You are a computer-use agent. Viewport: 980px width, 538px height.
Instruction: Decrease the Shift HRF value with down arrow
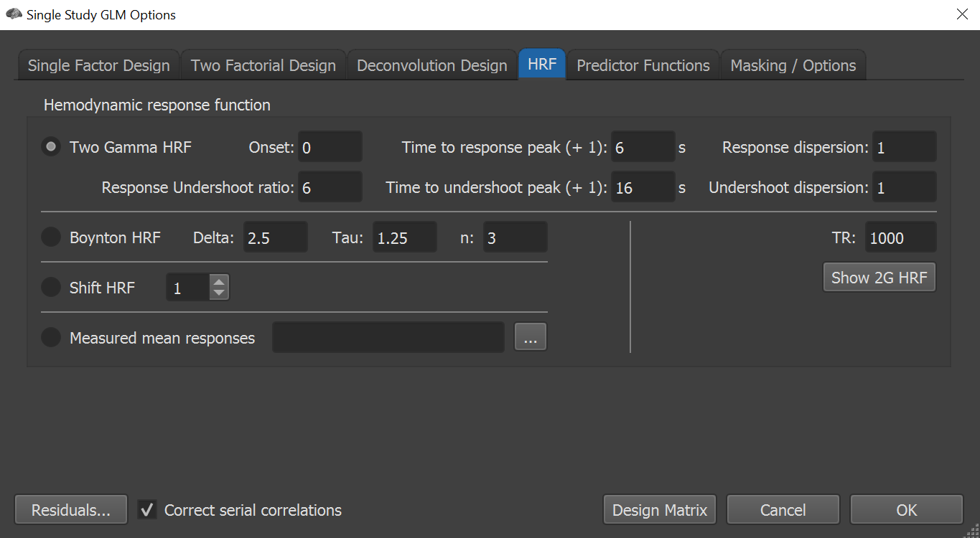coord(219,293)
